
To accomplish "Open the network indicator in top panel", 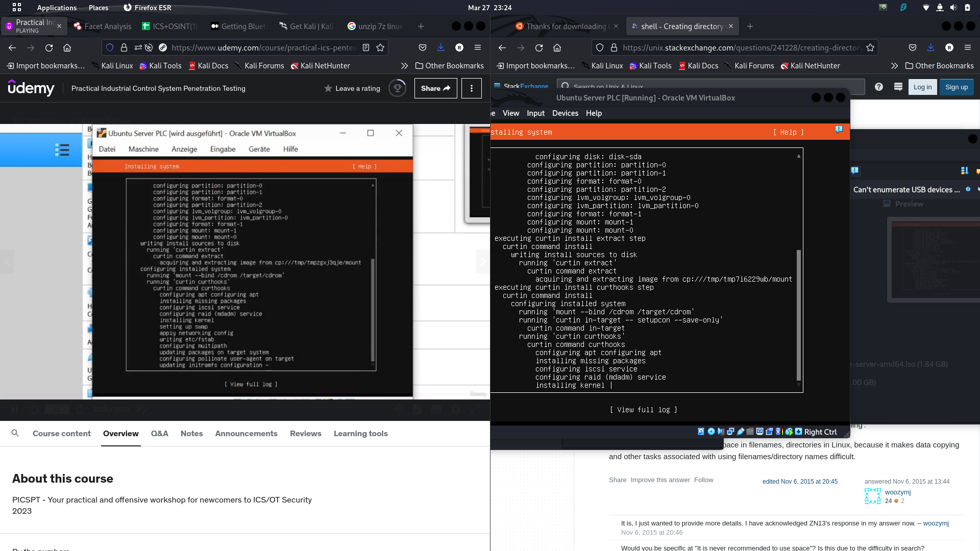I will pyautogui.click(x=926, y=7).
